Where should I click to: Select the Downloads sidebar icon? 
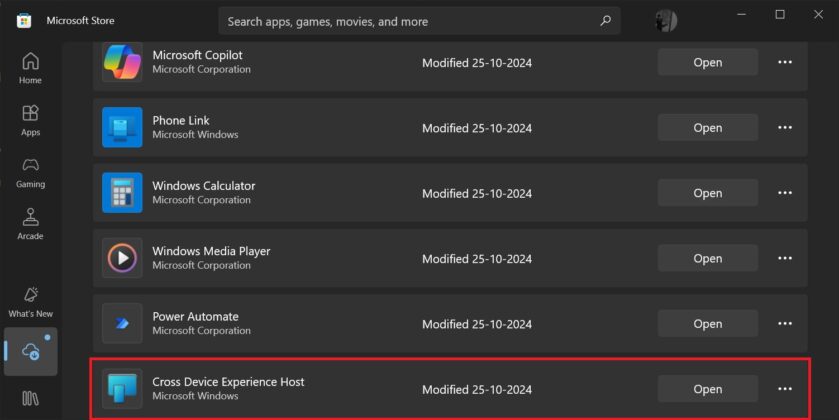[31, 351]
